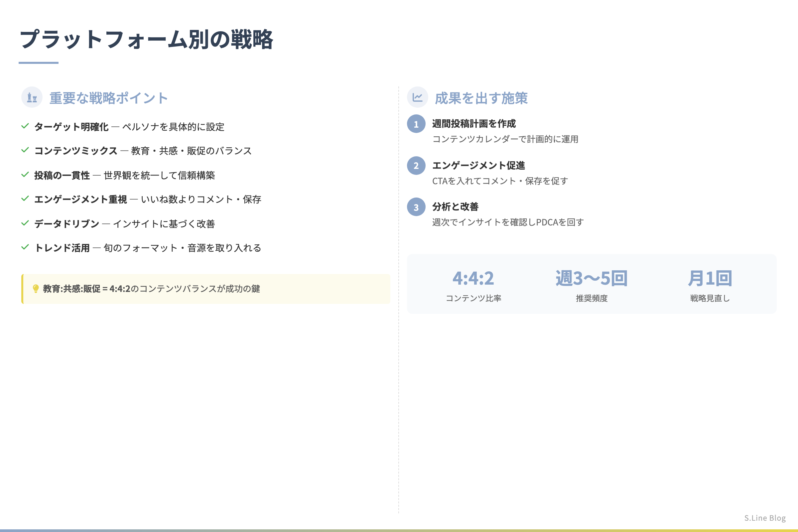Click the text ペルソナを具体的に設定
This screenshot has height=532, width=798.
click(x=173, y=127)
